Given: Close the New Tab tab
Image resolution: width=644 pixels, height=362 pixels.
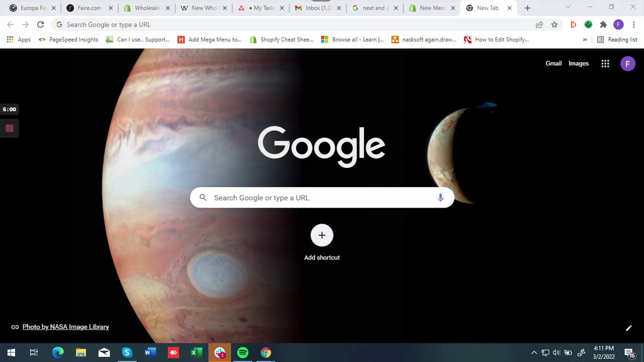Looking at the screenshot, I should point(509,8).
